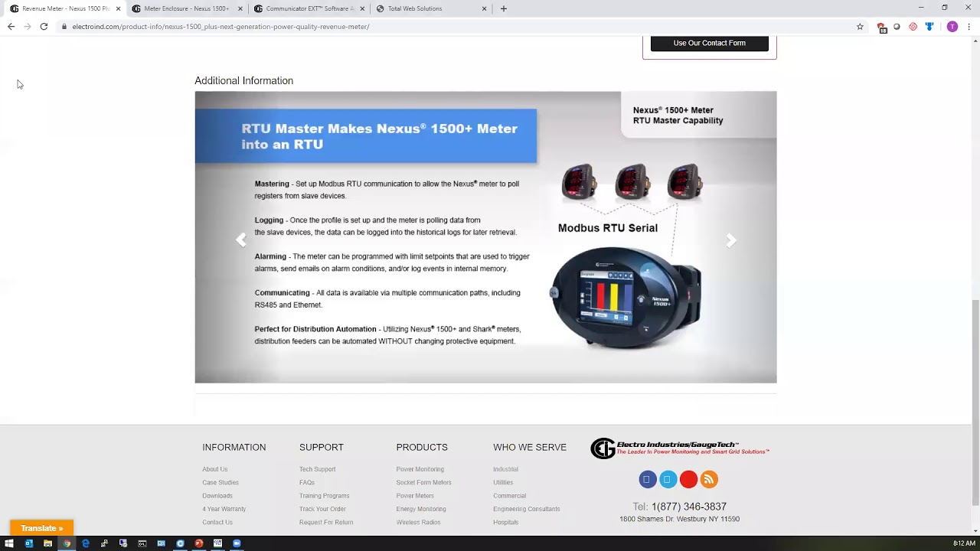Click the Additional Information heading

[243, 80]
